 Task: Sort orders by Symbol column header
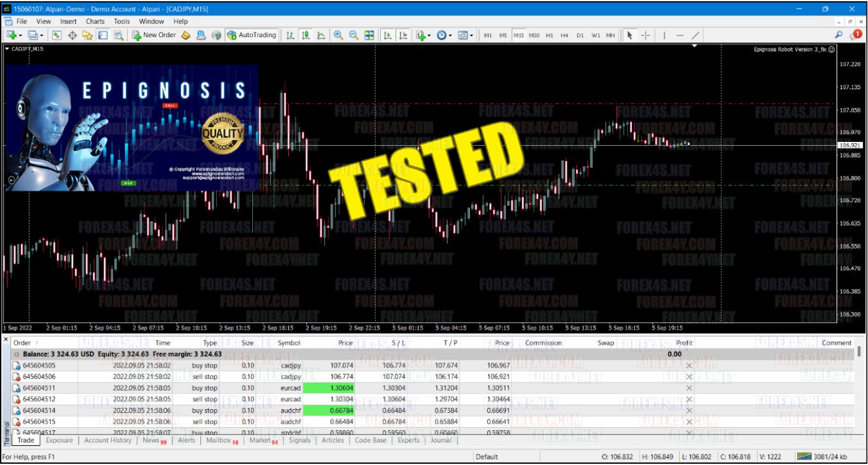coord(289,343)
